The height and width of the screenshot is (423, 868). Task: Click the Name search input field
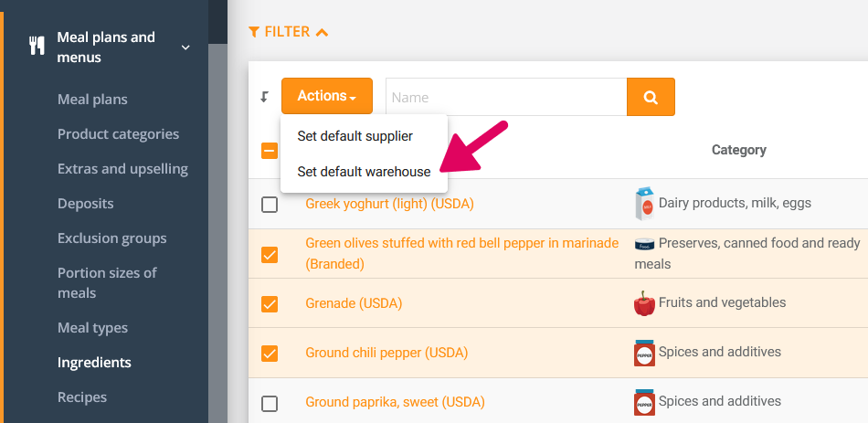pyautogui.click(x=505, y=97)
